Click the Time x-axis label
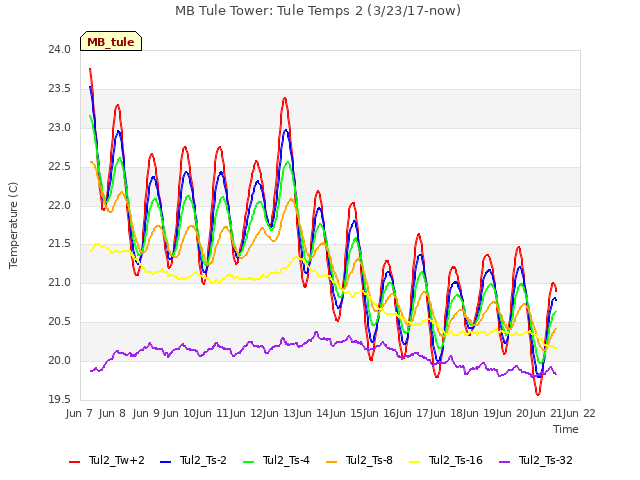 tap(566, 429)
